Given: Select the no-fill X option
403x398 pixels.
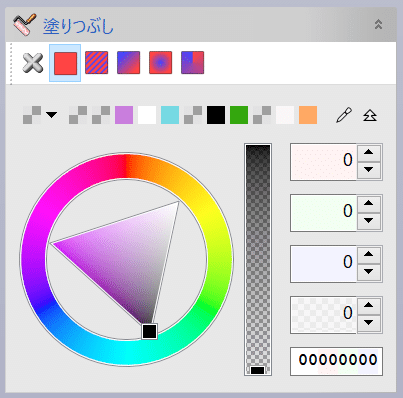Looking at the screenshot, I should [x=33, y=63].
